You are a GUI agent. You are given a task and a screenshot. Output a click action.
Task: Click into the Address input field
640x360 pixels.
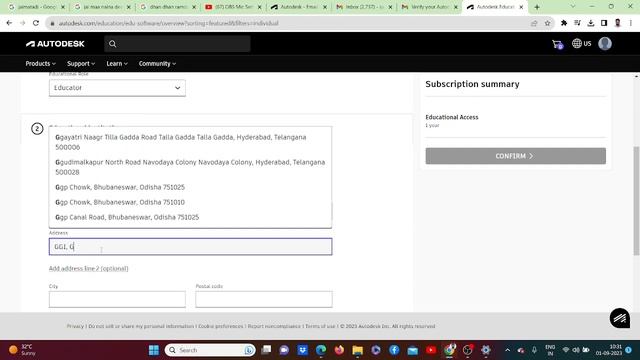click(191, 247)
